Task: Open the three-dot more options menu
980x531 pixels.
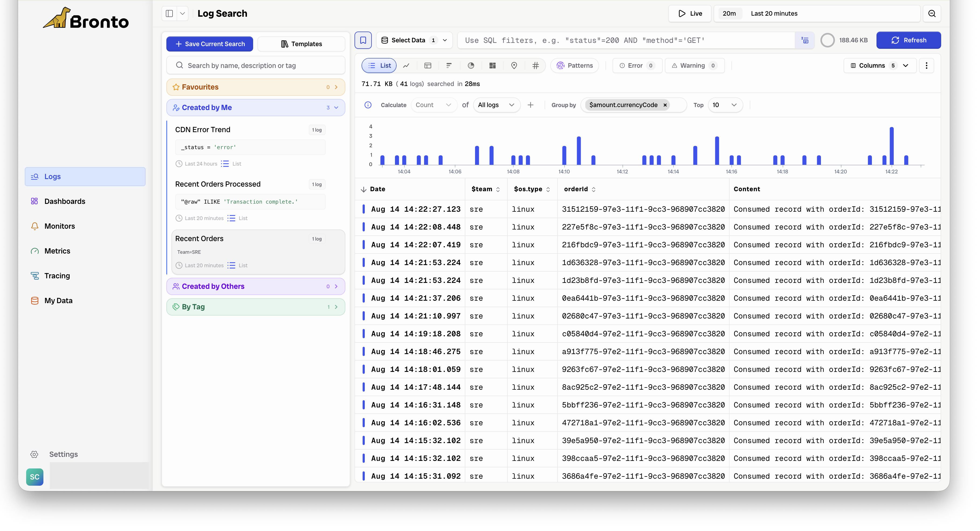Action: pos(926,66)
